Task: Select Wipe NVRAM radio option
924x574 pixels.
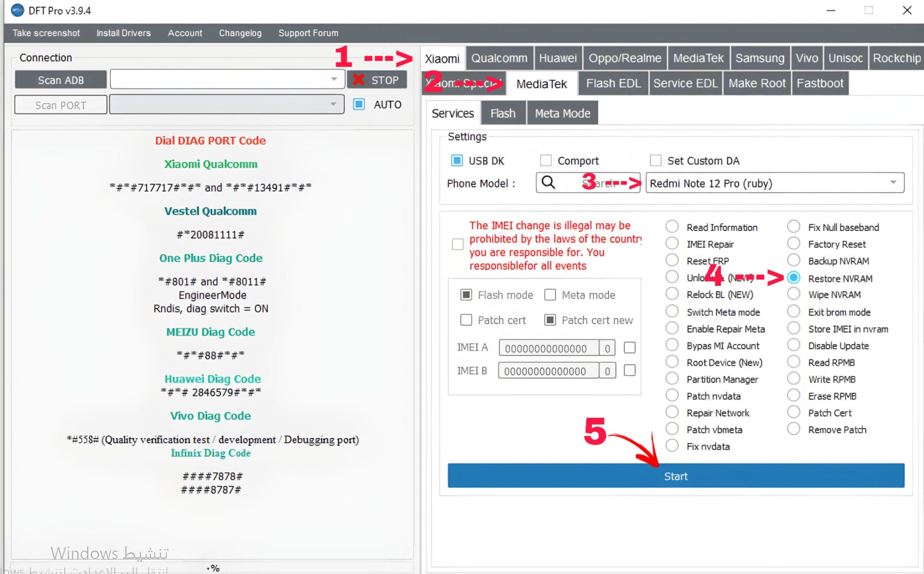Action: tap(793, 294)
